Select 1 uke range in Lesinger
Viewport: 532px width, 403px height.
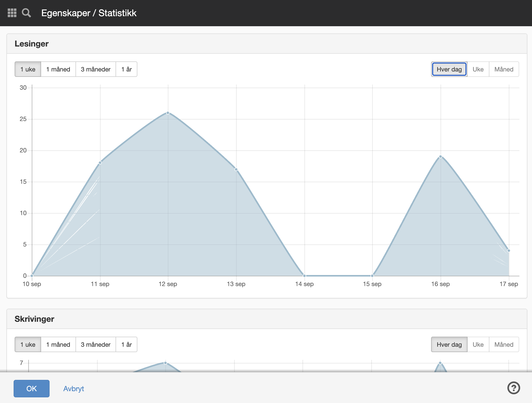click(x=28, y=69)
